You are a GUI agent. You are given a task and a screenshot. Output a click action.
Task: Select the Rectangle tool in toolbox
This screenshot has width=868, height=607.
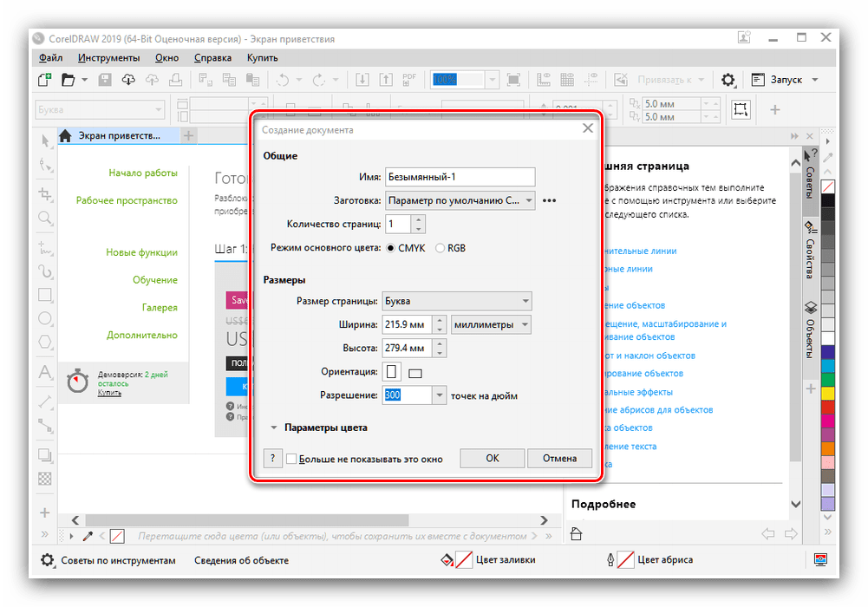pyautogui.click(x=45, y=294)
